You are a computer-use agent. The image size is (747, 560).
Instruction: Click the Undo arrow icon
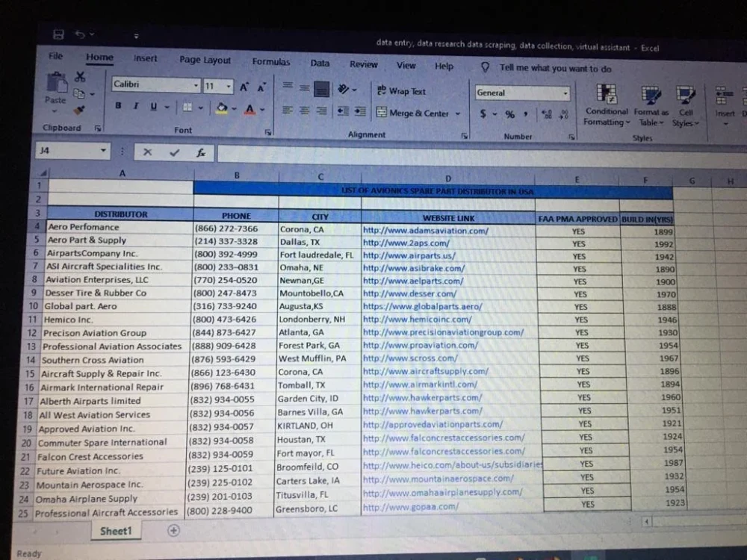pyautogui.click(x=80, y=34)
